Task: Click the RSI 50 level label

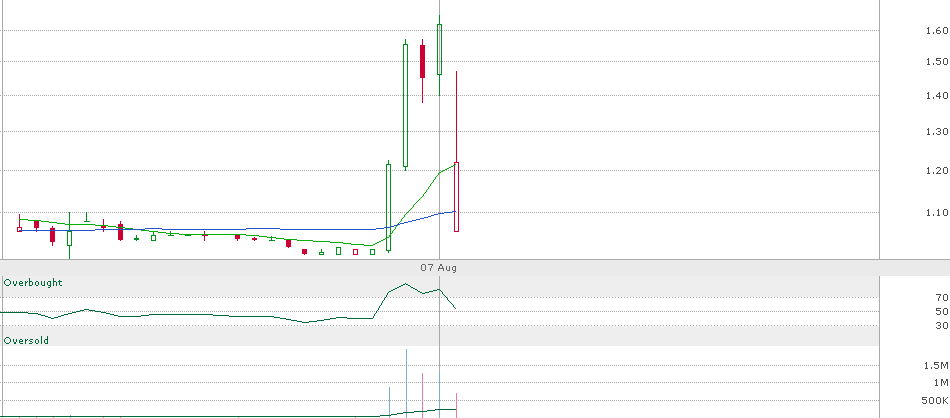Action: coord(942,311)
